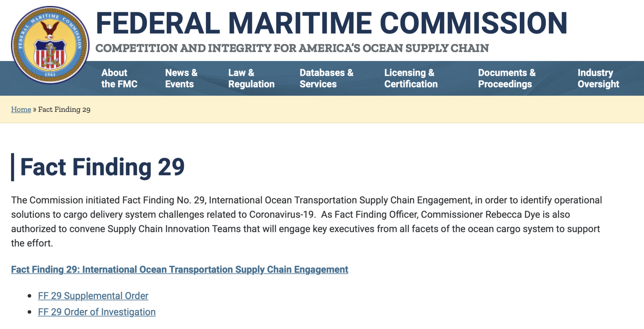This screenshot has width=644, height=329.
Task: Expand the Databases & Services menu
Action: [x=326, y=78]
